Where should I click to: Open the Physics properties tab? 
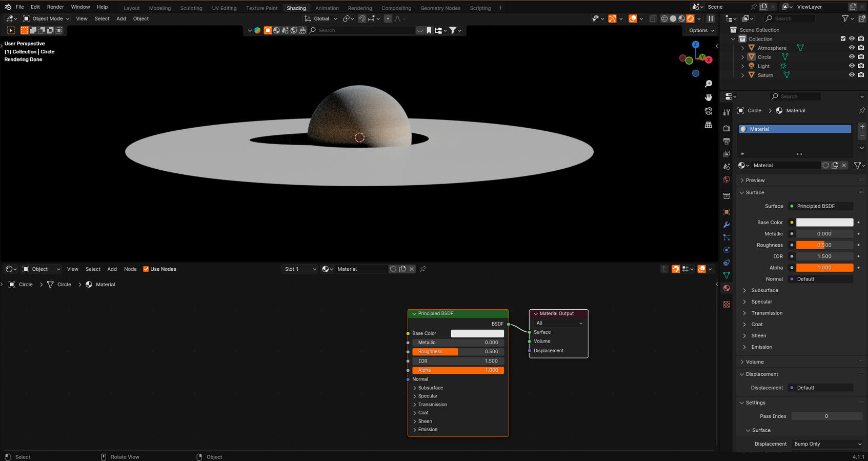point(726,250)
